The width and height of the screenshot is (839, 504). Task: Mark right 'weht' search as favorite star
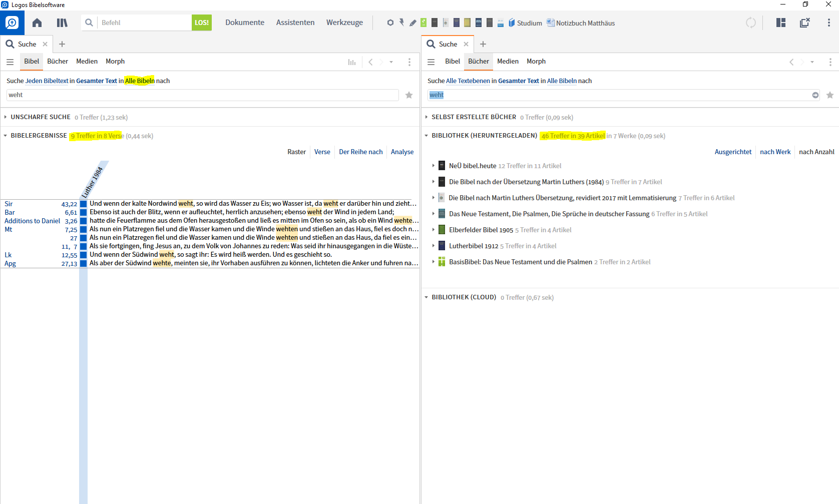point(830,95)
